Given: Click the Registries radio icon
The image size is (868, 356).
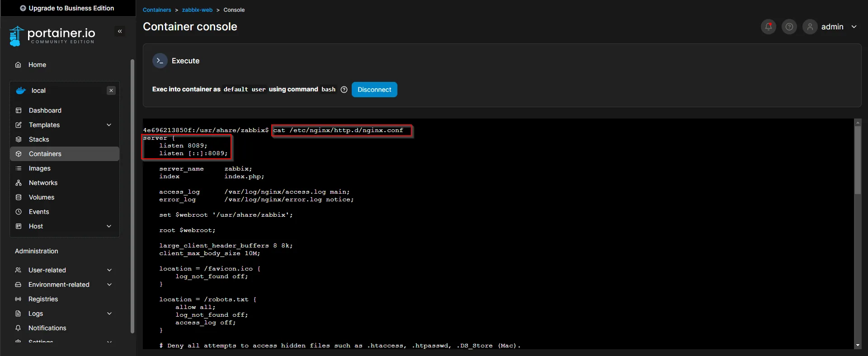Looking at the screenshot, I should tap(18, 299).
